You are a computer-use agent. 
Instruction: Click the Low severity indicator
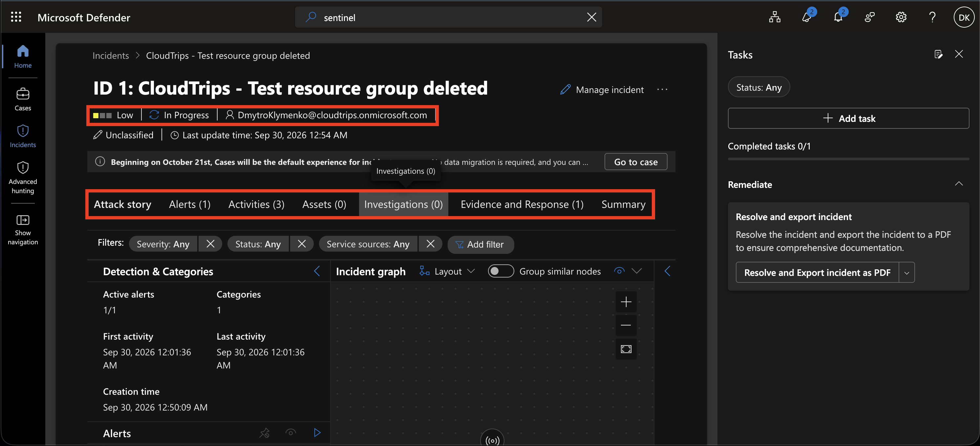coord(113,115)
